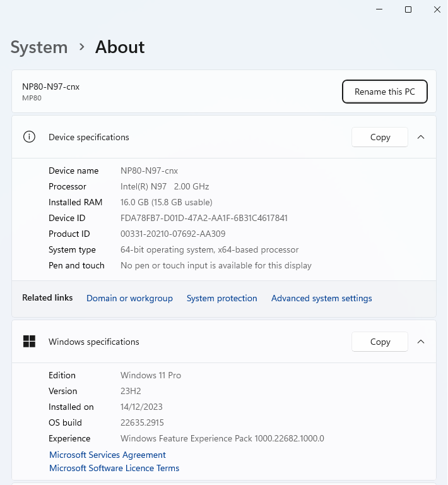Viewport: 448px width, 485px height.
Task: Select the processor value Intel(R) N97
Action: click(x=165, y=186)
